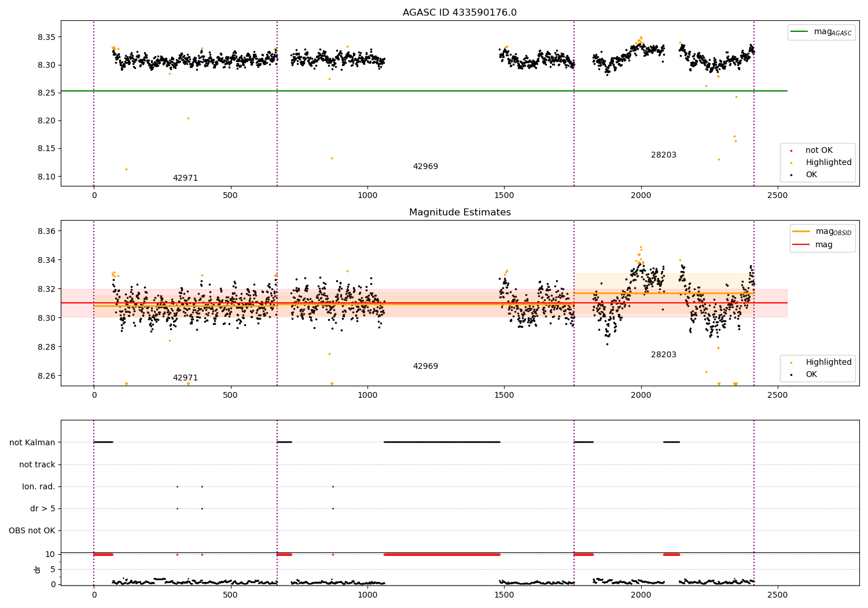Click obsid label 42971 in the Magnitude Estimates plot
This screenshot has height=608, width=868.
[185, 378]
